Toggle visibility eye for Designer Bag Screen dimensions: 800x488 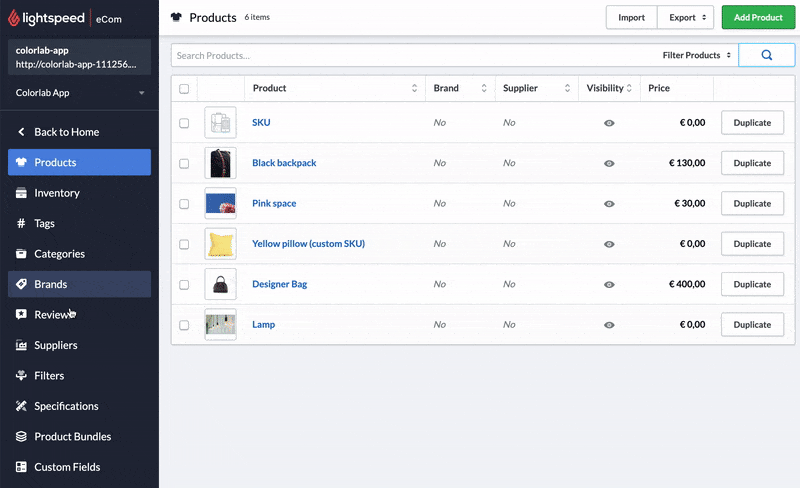click(x=609, y=284)
